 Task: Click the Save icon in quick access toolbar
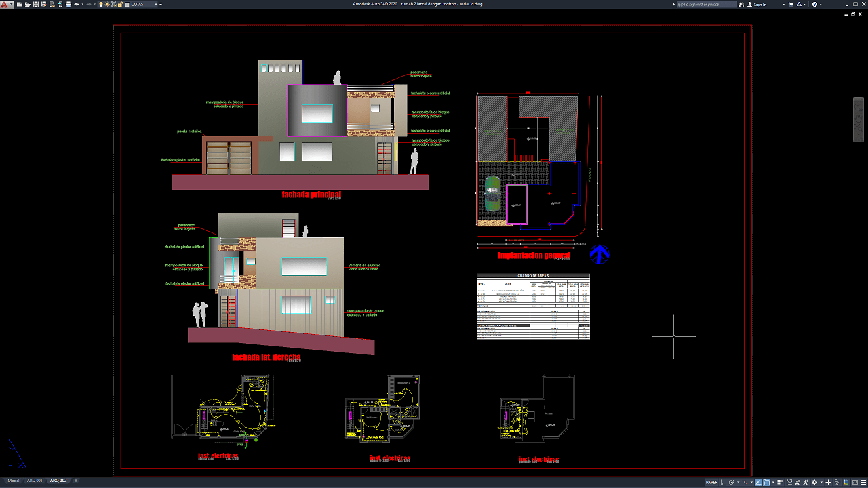click(36, 4)
